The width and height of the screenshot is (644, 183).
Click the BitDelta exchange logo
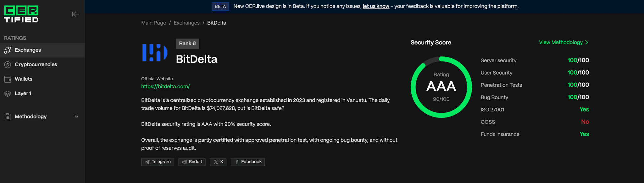[155, 53]
